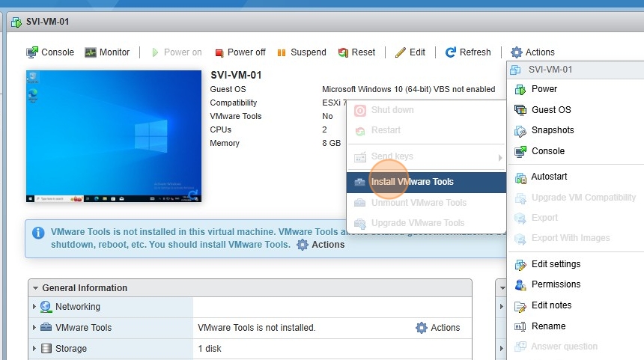Click Upgrade VM Compatibility entry
This screenshot has width=644, height=360.
click(x=576, y=198)
